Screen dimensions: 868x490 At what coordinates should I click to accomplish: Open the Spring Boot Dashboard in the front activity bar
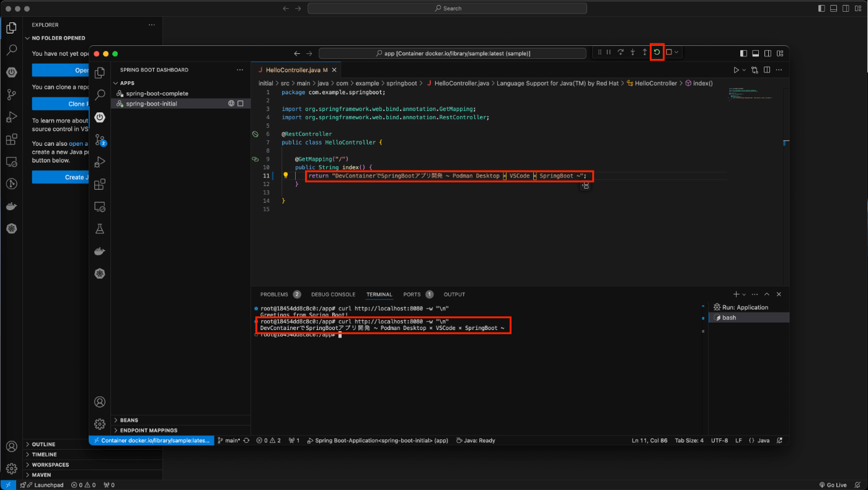coord(100,117)
